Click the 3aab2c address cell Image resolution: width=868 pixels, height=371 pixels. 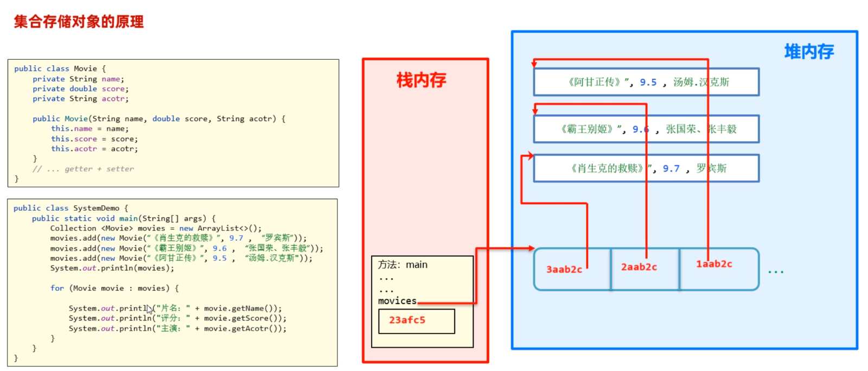click(572, 269)
